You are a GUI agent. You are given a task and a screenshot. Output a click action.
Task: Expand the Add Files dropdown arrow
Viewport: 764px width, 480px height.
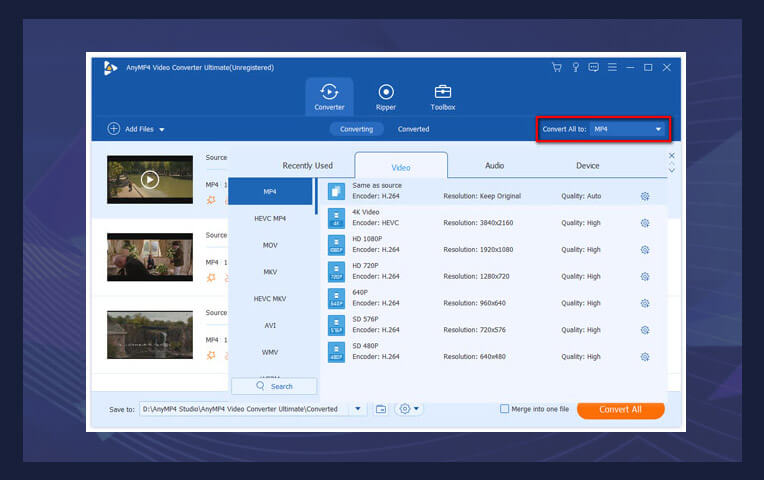point(162,130)
